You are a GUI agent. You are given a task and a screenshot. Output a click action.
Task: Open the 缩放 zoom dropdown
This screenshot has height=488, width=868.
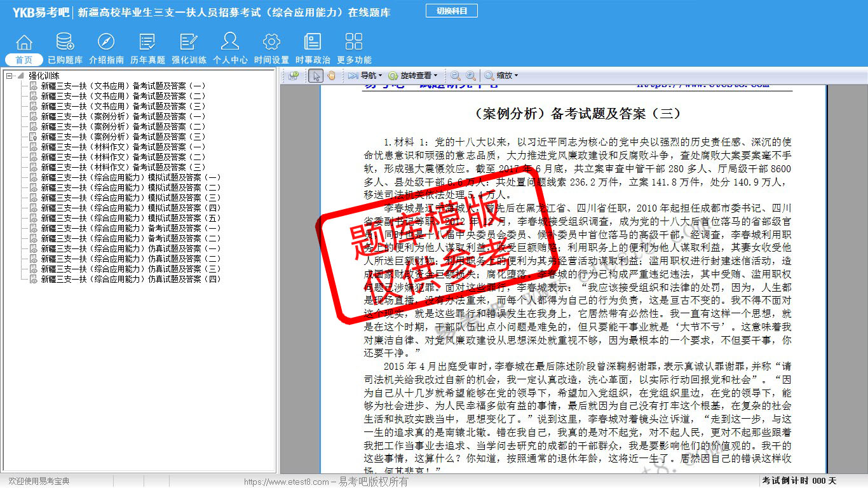coord(502,76)
